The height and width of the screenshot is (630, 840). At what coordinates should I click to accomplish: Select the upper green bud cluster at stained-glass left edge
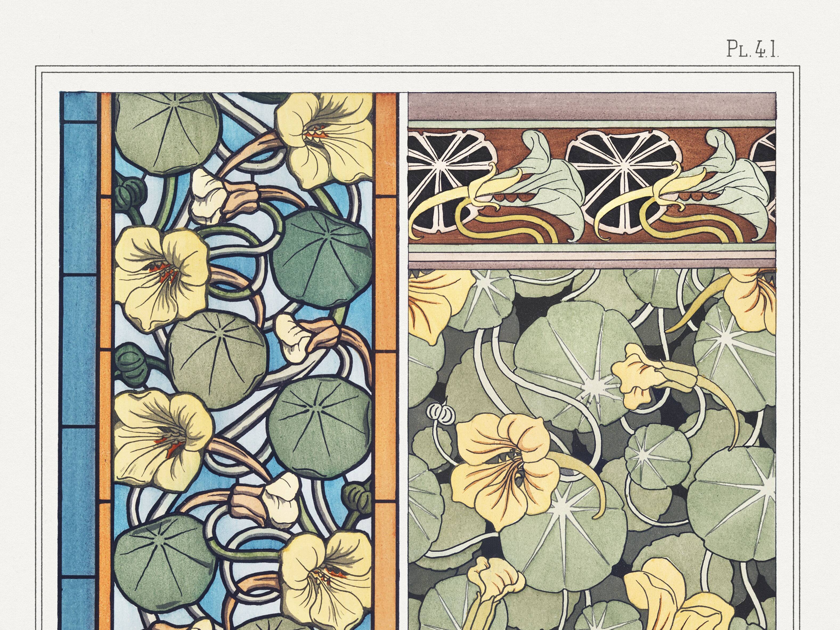tap(130, 195)
